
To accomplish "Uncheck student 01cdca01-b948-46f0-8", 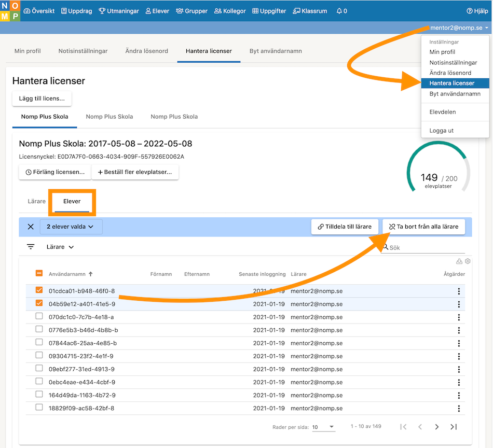I will click(x=39, y=290).
